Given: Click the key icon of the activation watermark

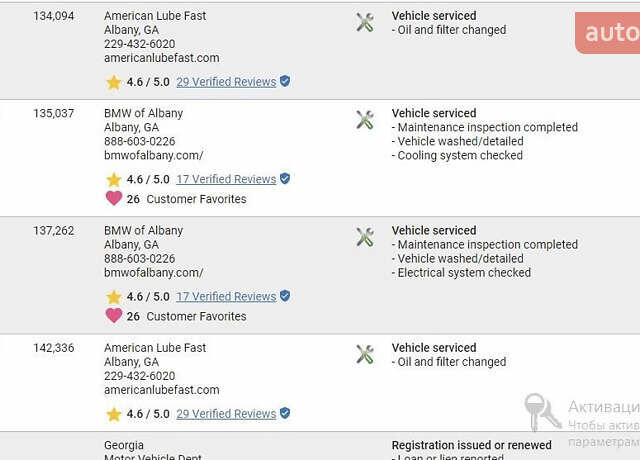Looking at the screenshot, I should pos(542,412).
